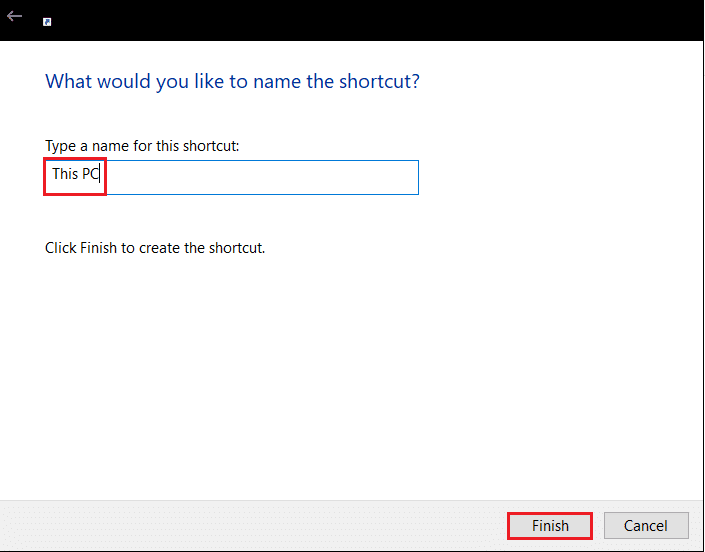Click the word 'shortcut:' in the field label
705x552 pixels.
point(210,146)
